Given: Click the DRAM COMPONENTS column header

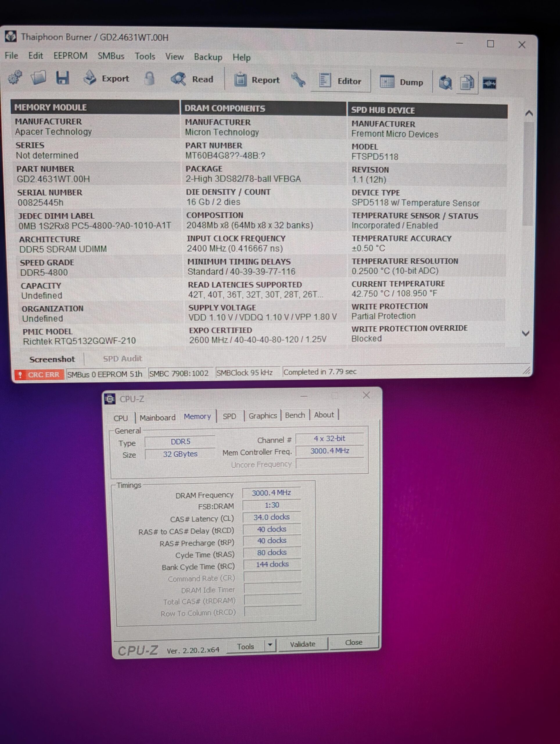Looking at the screenshot, I should pos(263,108).
